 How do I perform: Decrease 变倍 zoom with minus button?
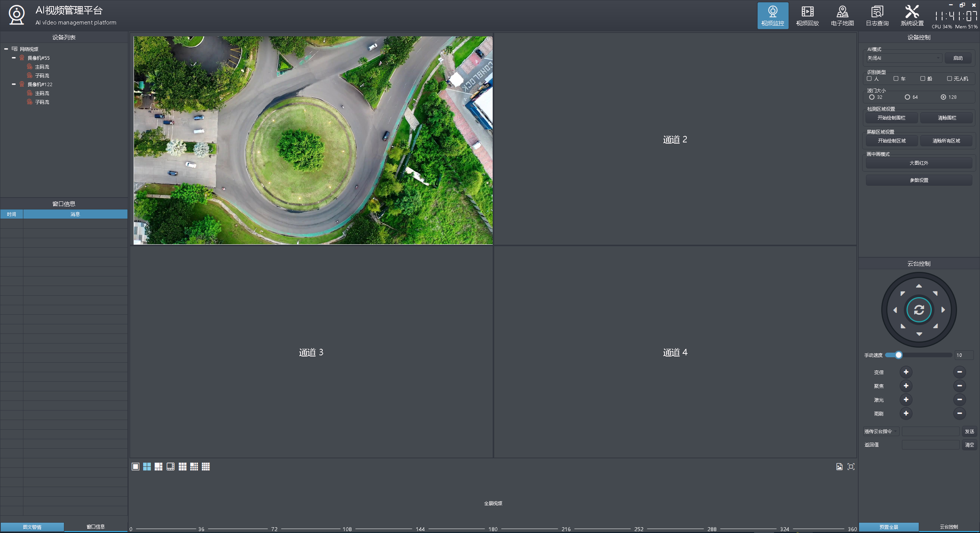959,372
